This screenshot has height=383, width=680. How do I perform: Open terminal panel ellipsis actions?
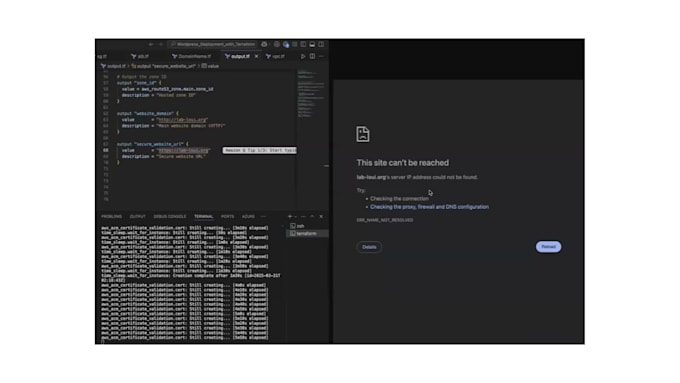coord(303,216)
